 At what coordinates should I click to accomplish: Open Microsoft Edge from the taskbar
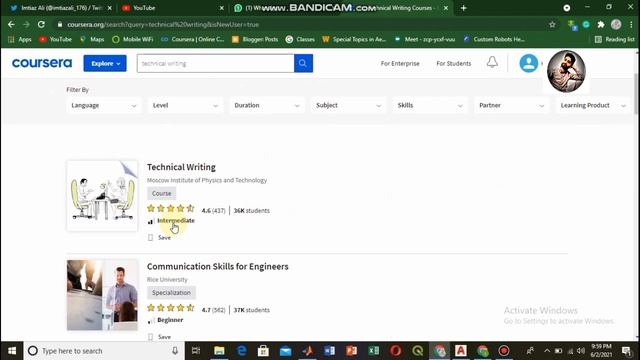[242, 351]
